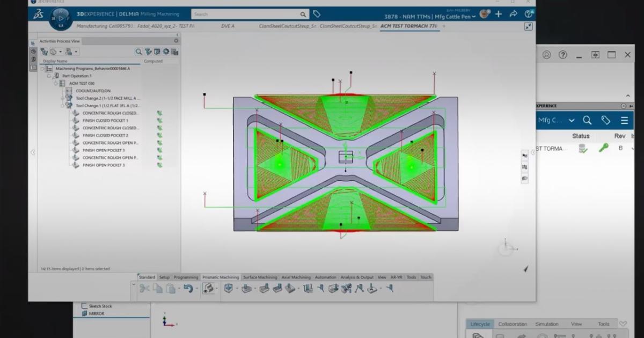
Task: Open the Manufacturing Cell document tab
Action: click(135, 26)
